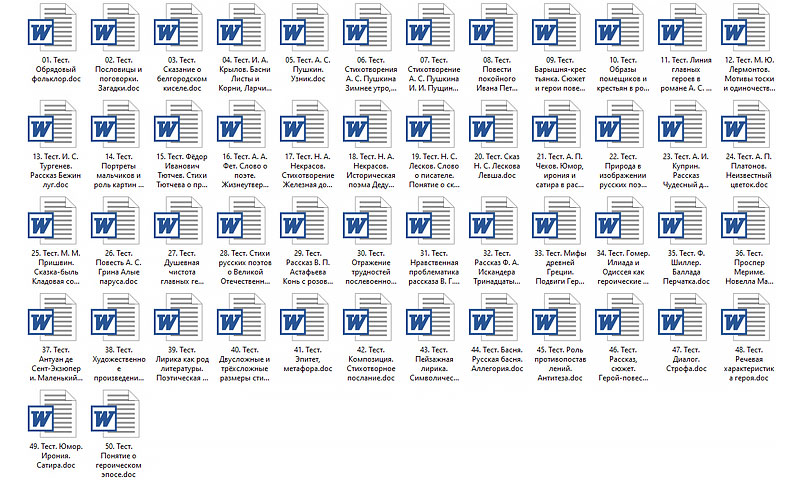Select Word icon 30. Тест. Отражение трудностей
The height and width of the screenshot is (482, 800).
click(x=367, y=221)
